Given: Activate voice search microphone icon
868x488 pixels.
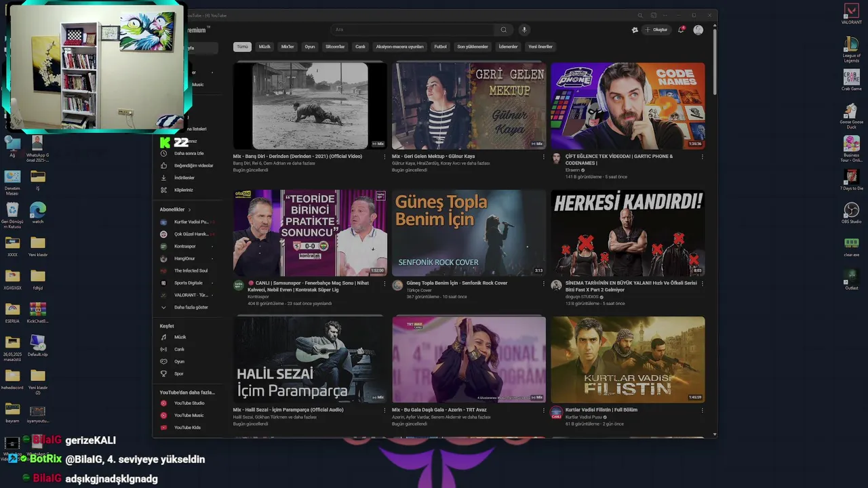Looking at the screenshot, I should point(524,30).
